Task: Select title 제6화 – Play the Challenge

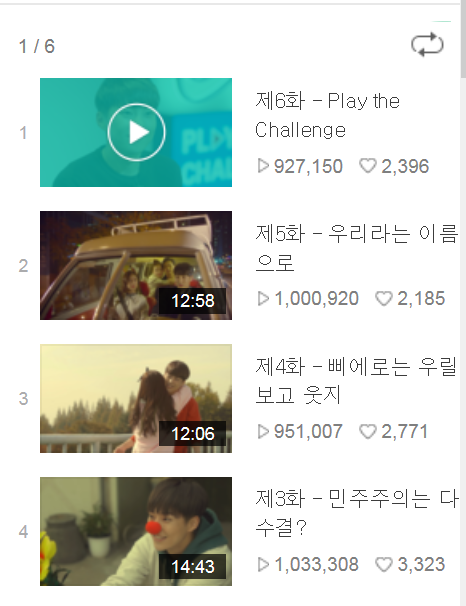Action: 327,115
